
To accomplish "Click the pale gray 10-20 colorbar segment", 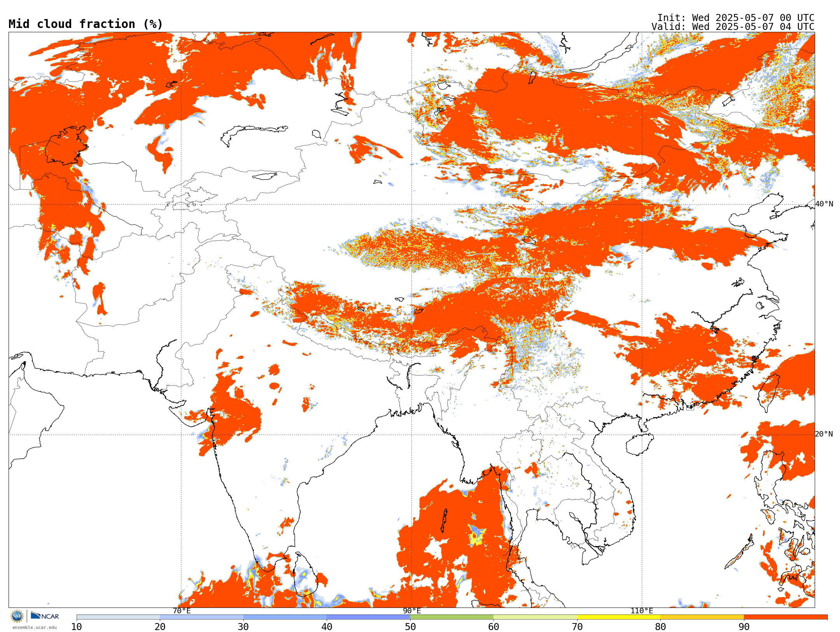I will 118,617.
